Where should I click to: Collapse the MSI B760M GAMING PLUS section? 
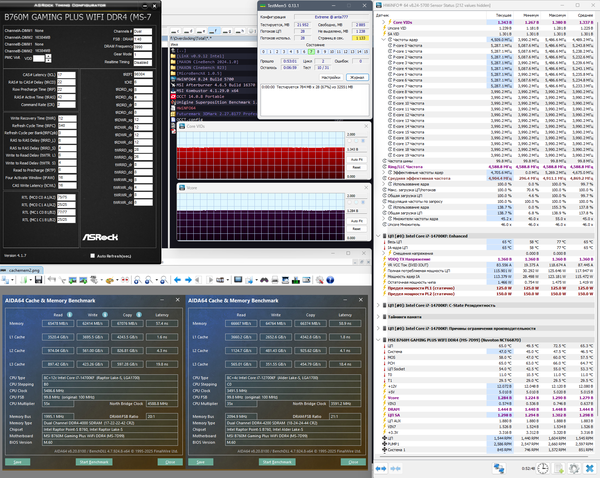378,339
